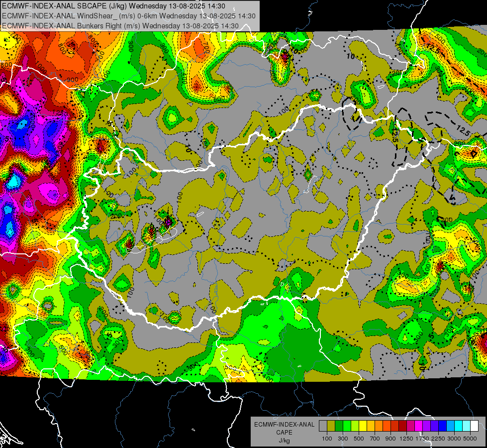487x448 pixels.
Task: Click the legend value 5000
Action: click(x=470, y=439)
